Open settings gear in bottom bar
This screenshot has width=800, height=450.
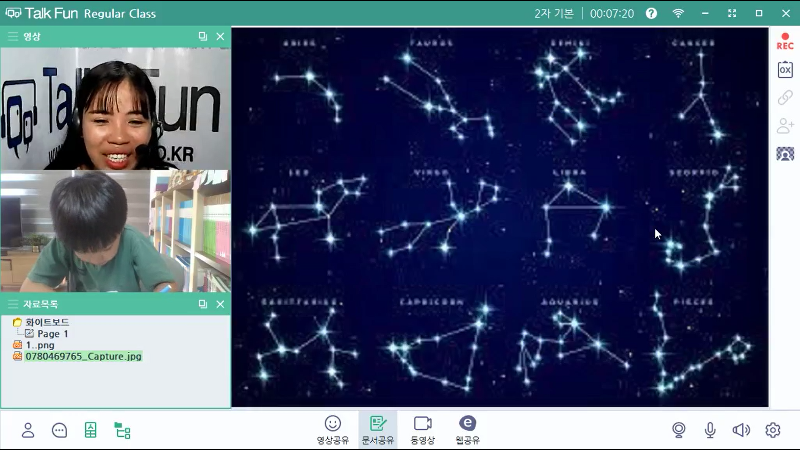tap(772, 430)
